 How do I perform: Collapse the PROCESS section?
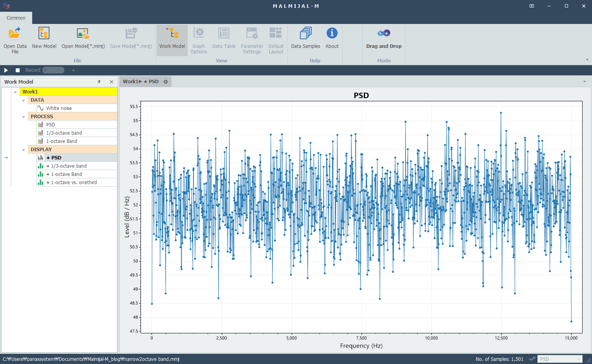(24, 117)
